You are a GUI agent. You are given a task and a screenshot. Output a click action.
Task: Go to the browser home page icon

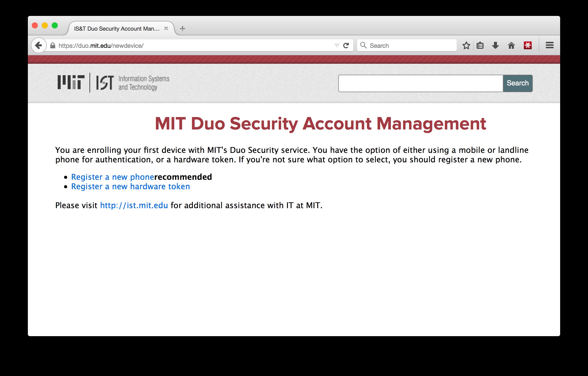point(511,46)
